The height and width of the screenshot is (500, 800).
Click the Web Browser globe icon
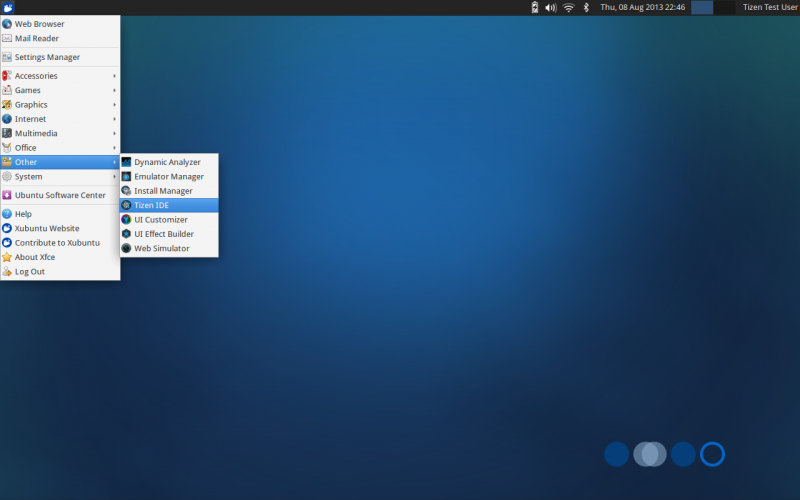coord(7,24)
